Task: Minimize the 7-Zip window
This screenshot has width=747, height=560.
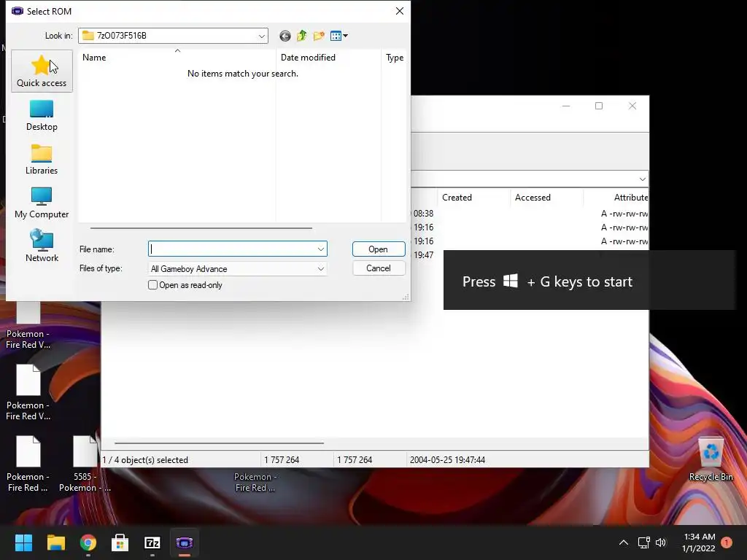Action: click(x=566, y=106)
